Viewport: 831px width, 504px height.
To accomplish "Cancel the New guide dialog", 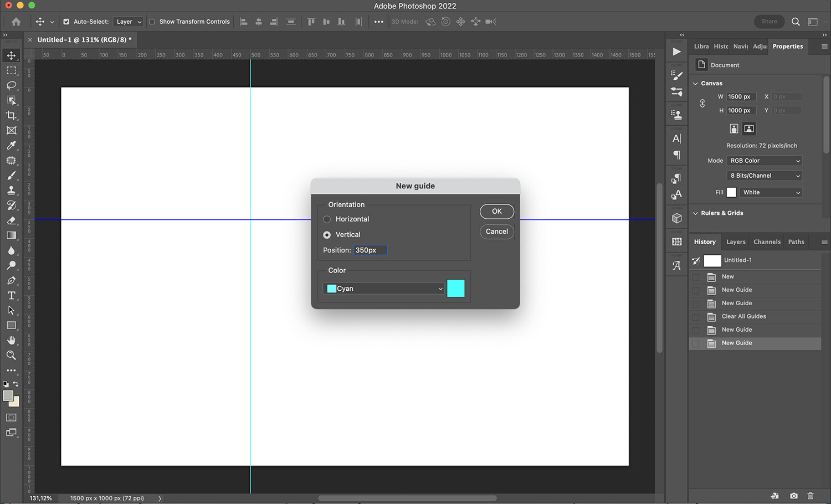I will point(496,232).
